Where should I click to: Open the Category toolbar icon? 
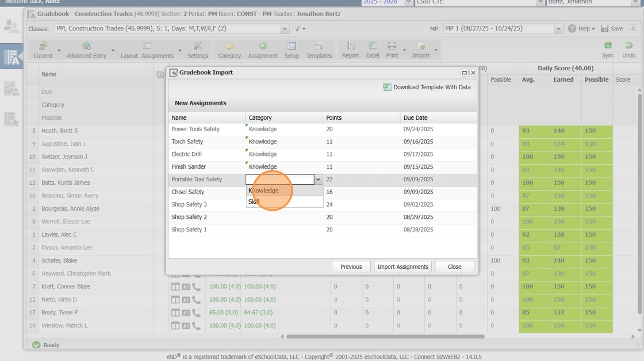click(229, 50)
